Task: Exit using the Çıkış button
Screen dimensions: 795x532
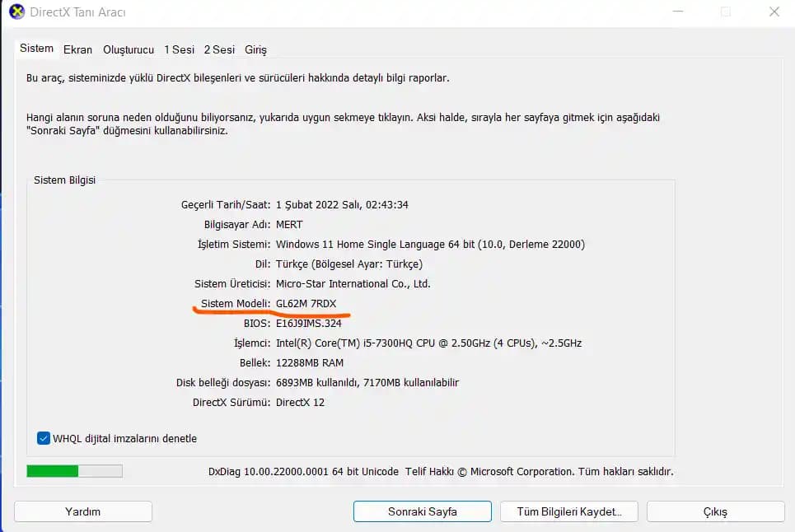Action: (x=715, y=511)
